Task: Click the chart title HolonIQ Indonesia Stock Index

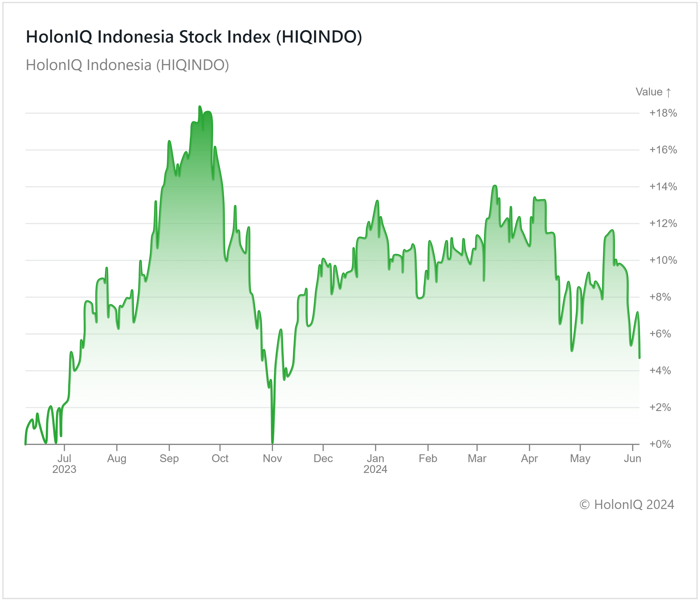Action: (x=194, y=37)
